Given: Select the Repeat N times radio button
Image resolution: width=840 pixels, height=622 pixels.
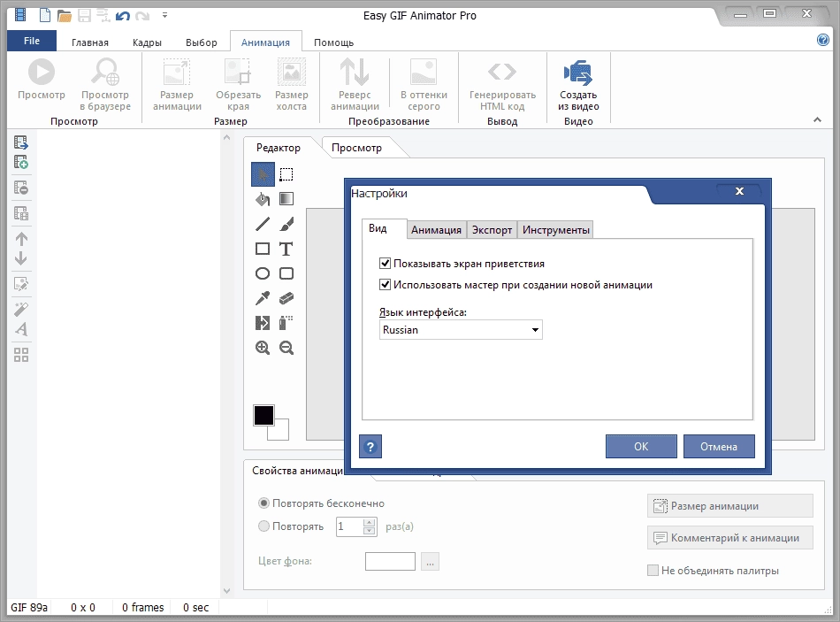Looking at the screenshot, I should (x=263, y=526).
